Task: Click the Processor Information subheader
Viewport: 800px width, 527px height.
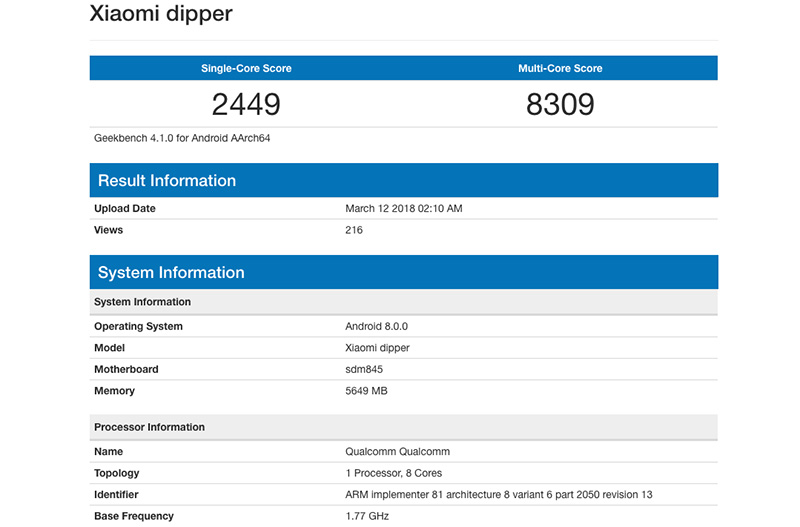Action: tap(404, 427)
